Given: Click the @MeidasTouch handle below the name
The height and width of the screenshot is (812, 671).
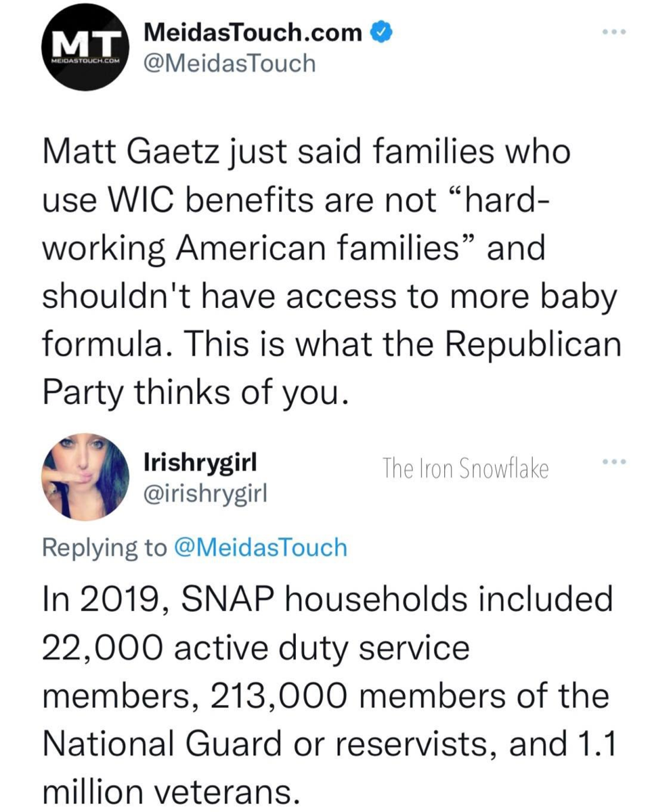Looking at the screenshot, I should (x=230, y=63).
